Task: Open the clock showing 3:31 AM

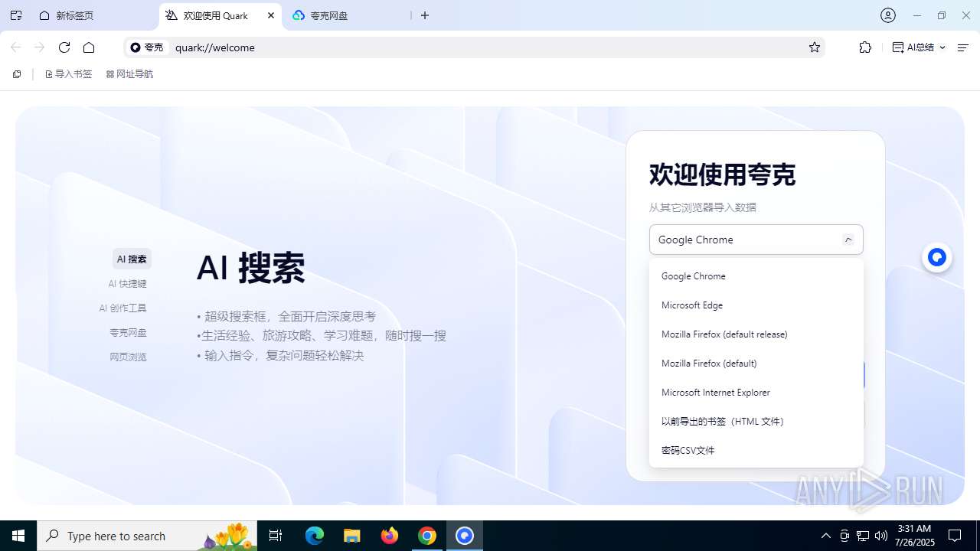Action: coord(915,536)
